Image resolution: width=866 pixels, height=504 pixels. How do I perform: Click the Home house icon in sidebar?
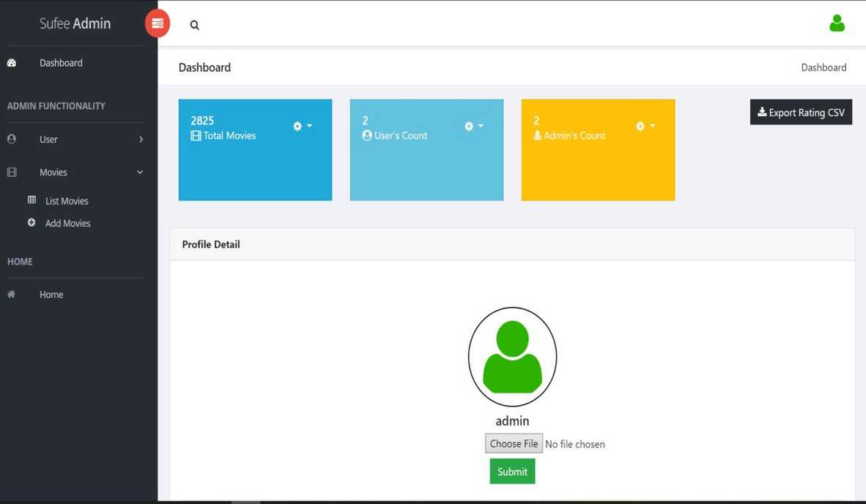click(12, 294)
